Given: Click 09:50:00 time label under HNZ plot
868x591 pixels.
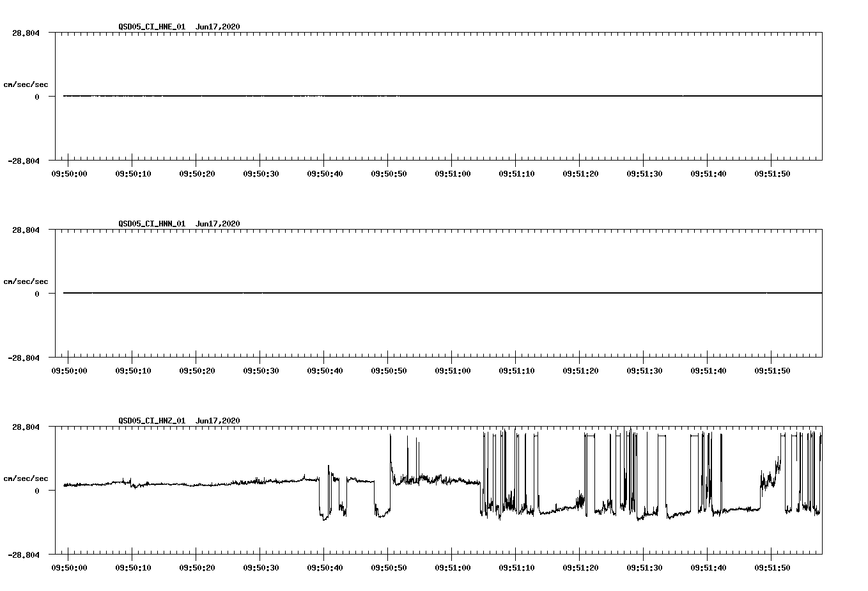Looking at the screenshot, I should pos(69,567).
